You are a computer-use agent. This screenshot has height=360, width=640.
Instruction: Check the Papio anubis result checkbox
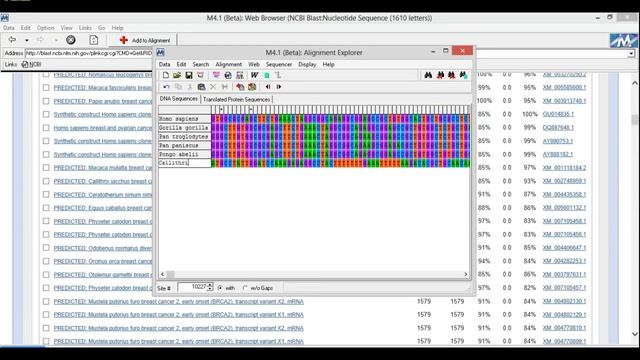(46, 101)
